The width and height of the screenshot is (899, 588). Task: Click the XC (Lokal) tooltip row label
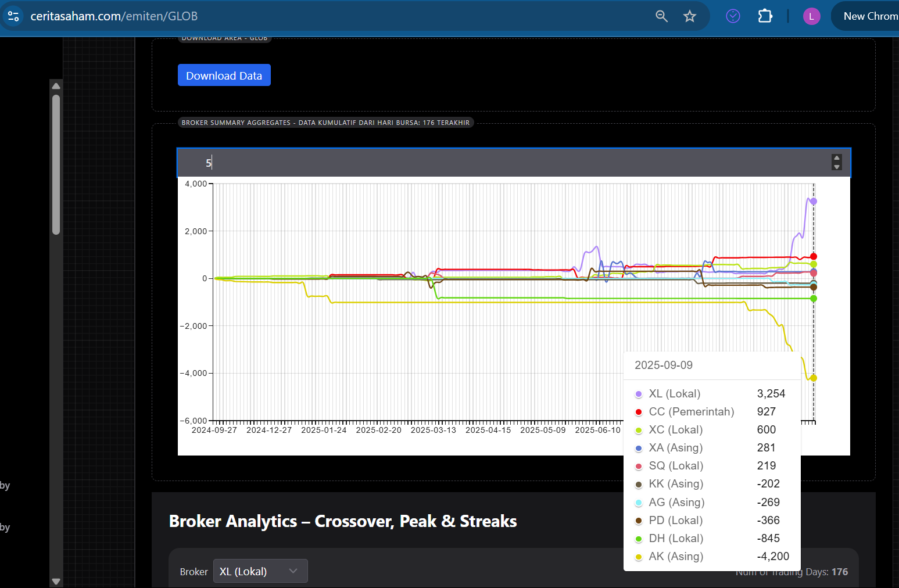[x=676, y=429]
